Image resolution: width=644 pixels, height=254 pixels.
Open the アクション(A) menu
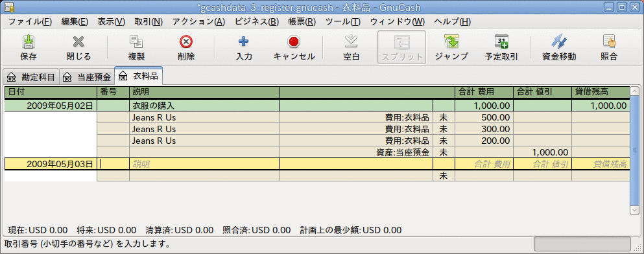click(x=199, y=22)
